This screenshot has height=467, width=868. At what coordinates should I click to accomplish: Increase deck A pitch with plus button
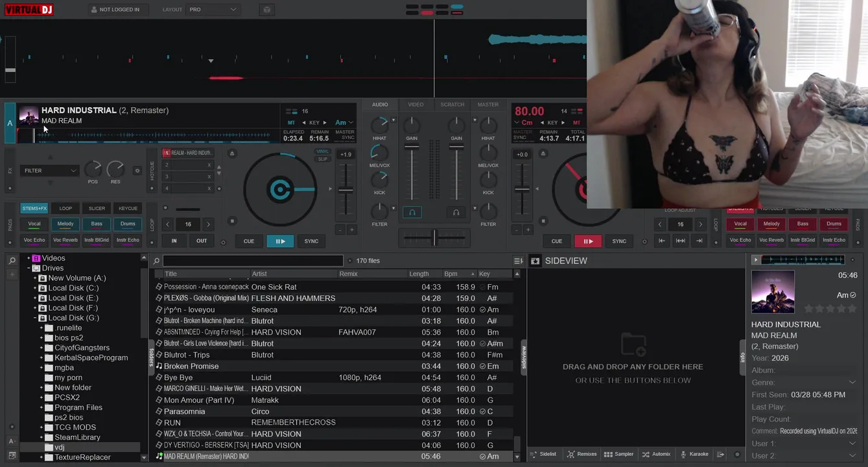[352, 230]
